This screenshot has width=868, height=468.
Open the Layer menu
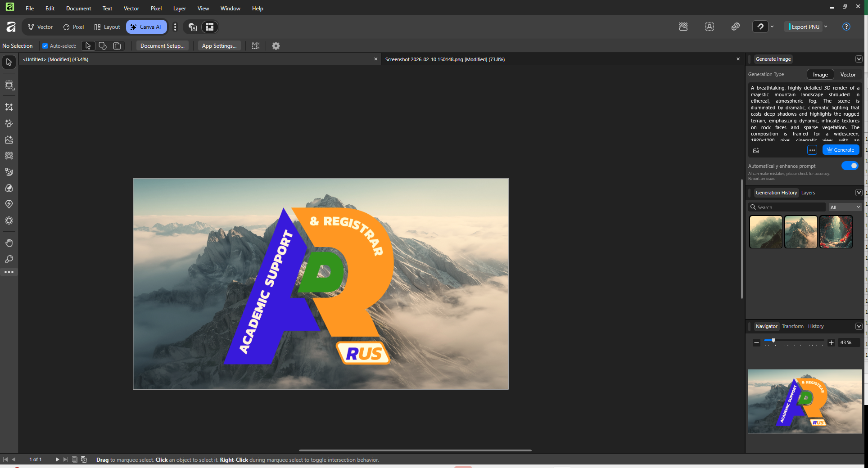[x=179, y=9]
